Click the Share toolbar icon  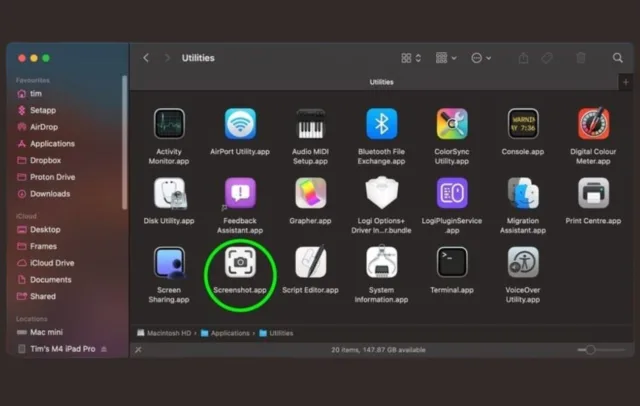click(523, 58)
